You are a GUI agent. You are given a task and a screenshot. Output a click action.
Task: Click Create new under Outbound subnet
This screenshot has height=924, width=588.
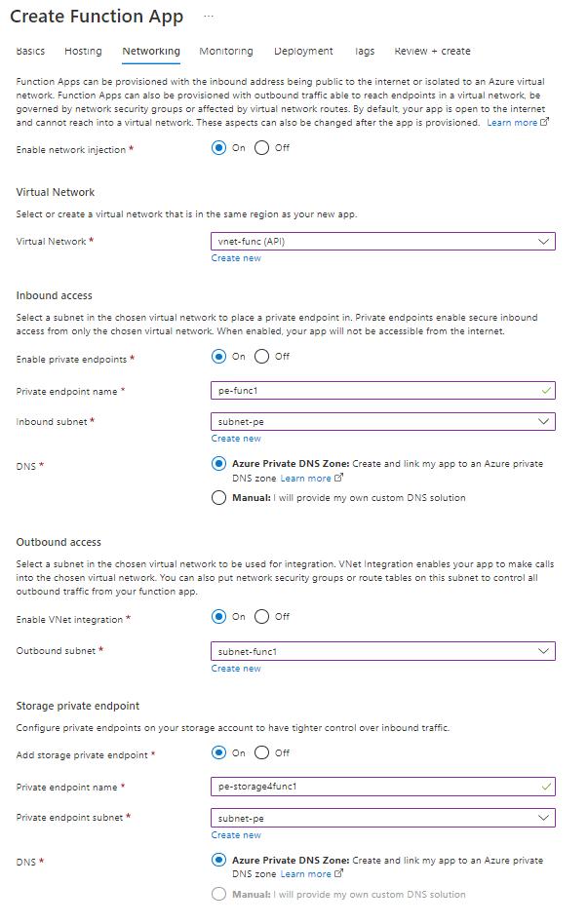[236, 669]
